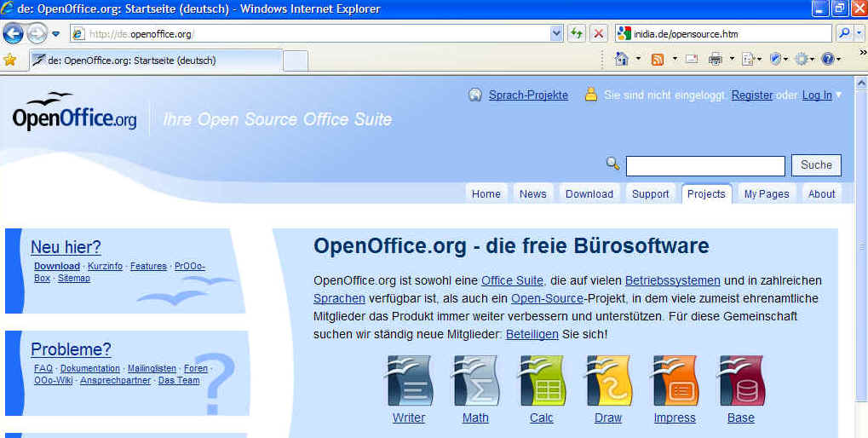Click the site search text field
Viewport: 868px width, 438px height.
705,166
